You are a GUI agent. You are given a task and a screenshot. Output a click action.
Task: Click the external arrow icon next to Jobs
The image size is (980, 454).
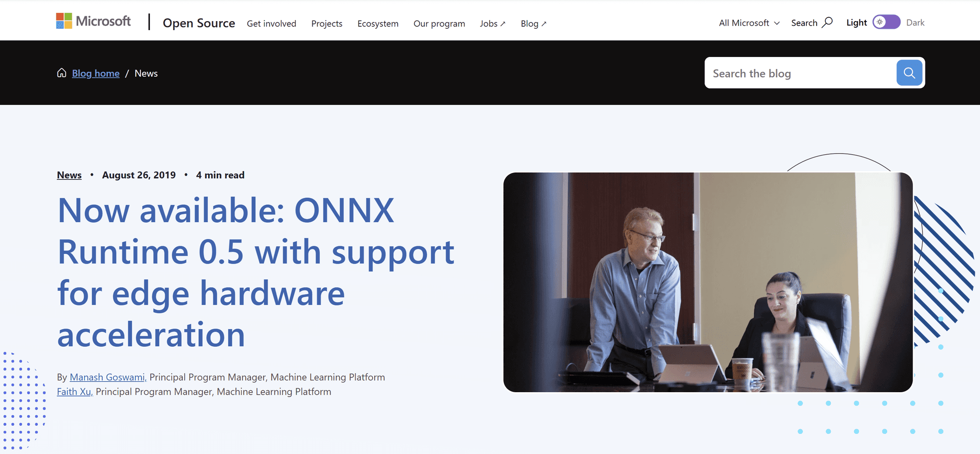click(x=503, y=24)
